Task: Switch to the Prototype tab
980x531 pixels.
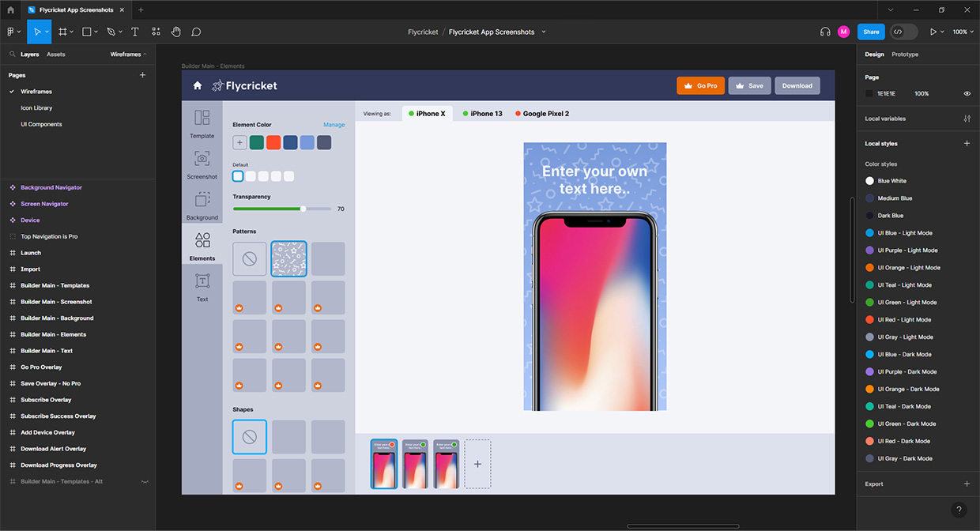Action: pyautogui.click(x=905, y=55)
